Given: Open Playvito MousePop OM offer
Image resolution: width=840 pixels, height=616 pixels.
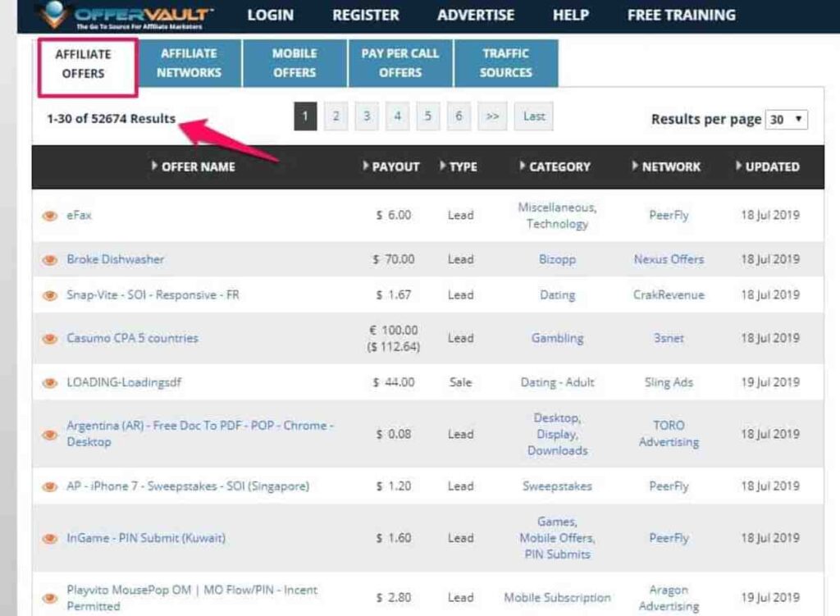Looking at the screenshot, I should [x=192, y=598].
